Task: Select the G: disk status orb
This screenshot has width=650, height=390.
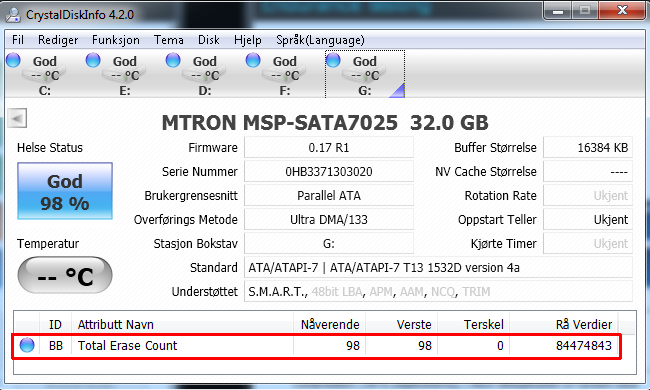Action: click(333, 60)
